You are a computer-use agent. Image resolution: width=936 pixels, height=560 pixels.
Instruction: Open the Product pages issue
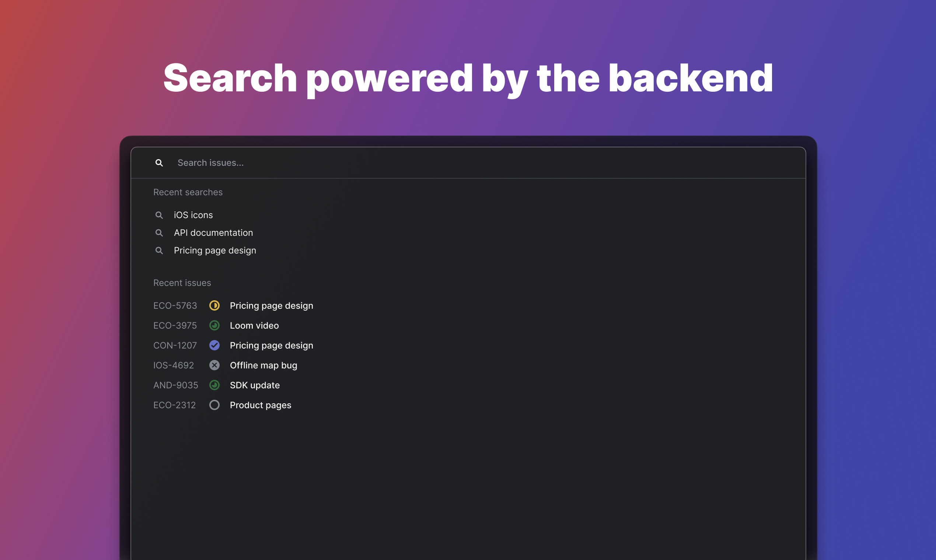click(x=261, y=405)
